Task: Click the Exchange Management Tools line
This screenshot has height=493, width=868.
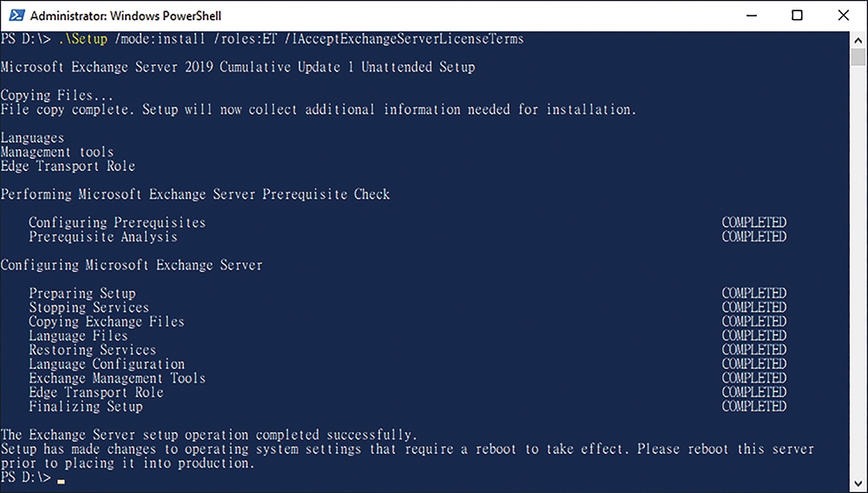Action: coord(117,378)
